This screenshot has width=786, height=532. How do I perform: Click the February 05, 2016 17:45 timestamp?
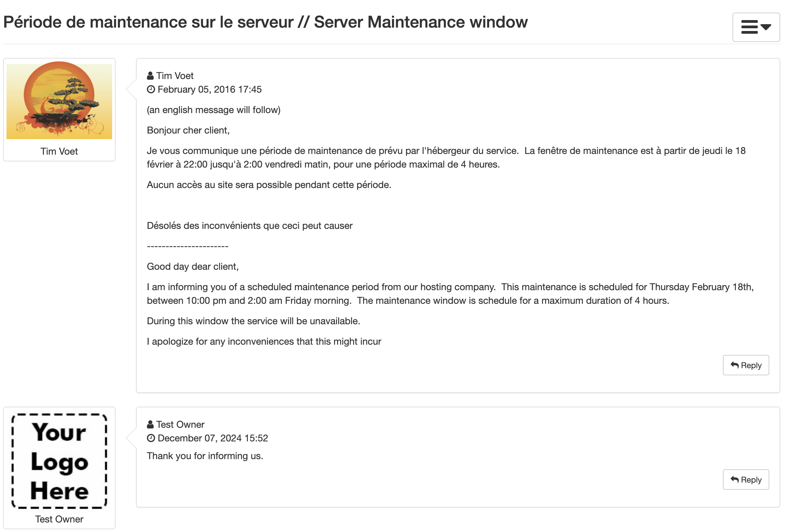tap(210, 90)
